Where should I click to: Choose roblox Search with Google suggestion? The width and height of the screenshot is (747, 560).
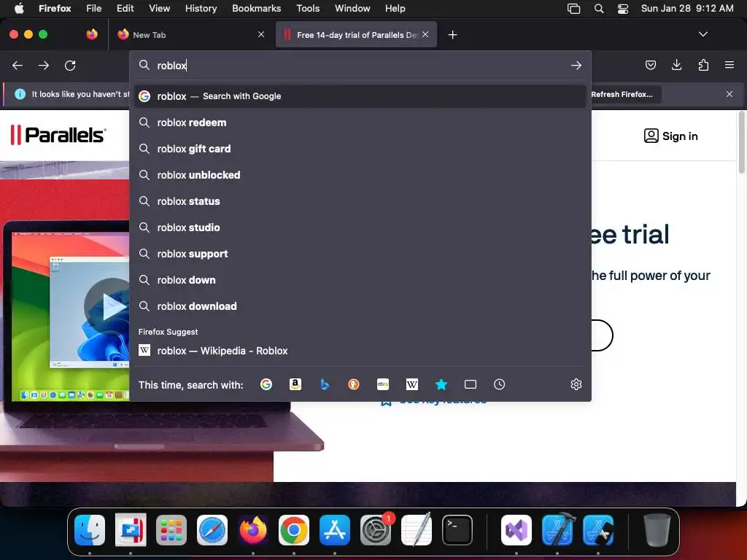(360, 96)
